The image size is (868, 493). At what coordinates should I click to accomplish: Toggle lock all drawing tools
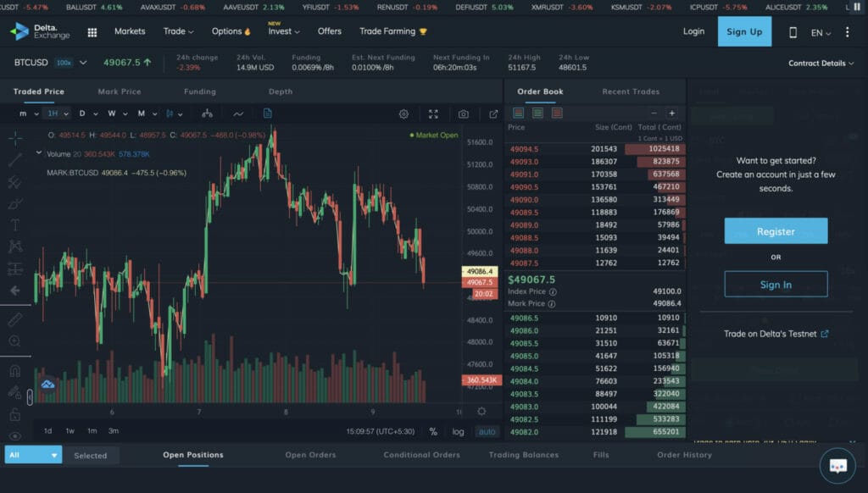pos(15,414)
